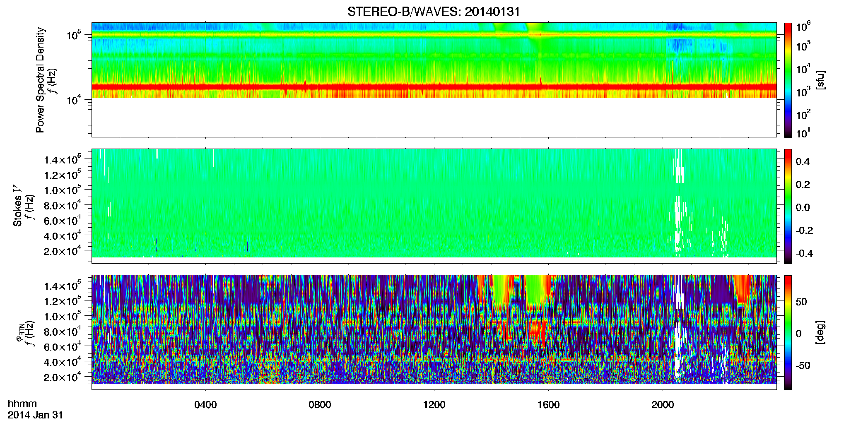Click the hhmm time format label

[22, 404]
